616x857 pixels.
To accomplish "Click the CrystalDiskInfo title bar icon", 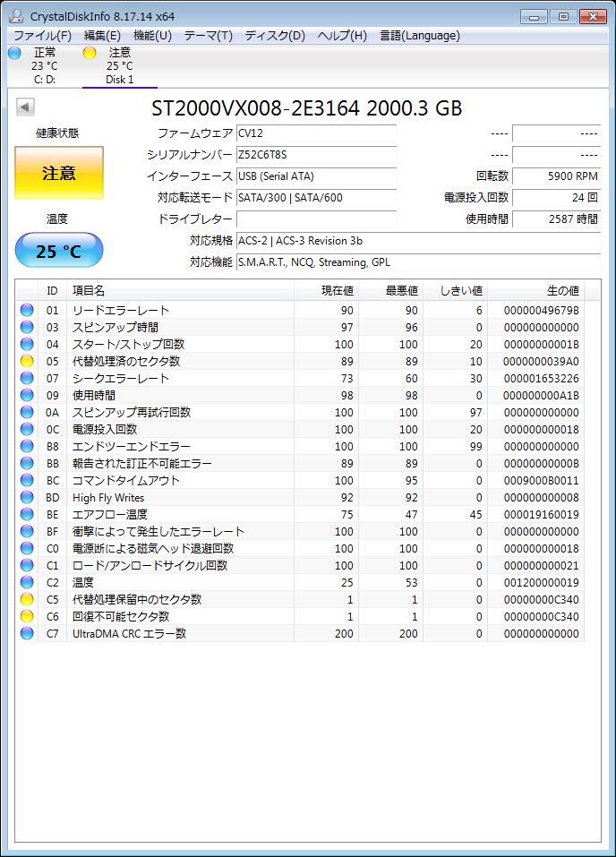I will coord(17,16).
